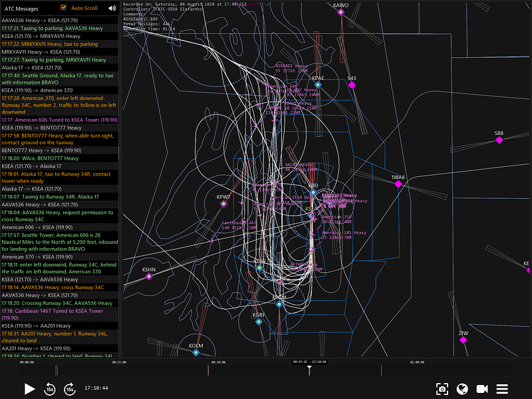The image size is (532, 399).
Task: Select 'BENTO777 Heavy, when able turn right' message
Action: point(60,139)
